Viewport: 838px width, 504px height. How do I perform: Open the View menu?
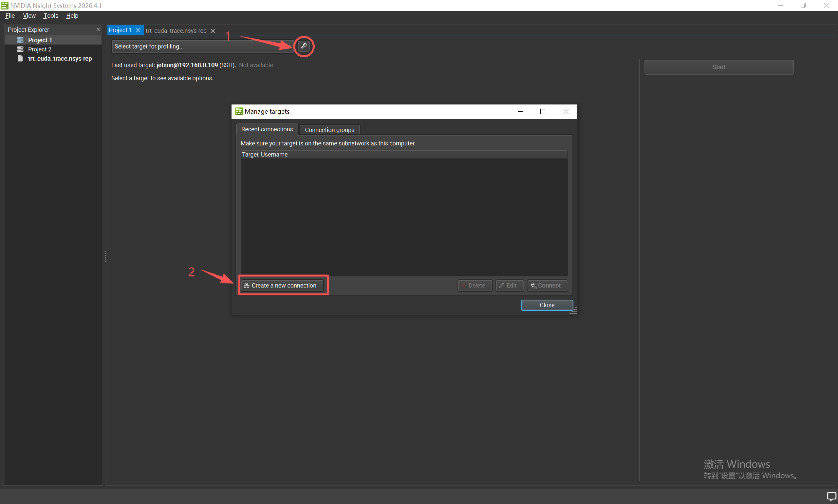tap(29, 16)
